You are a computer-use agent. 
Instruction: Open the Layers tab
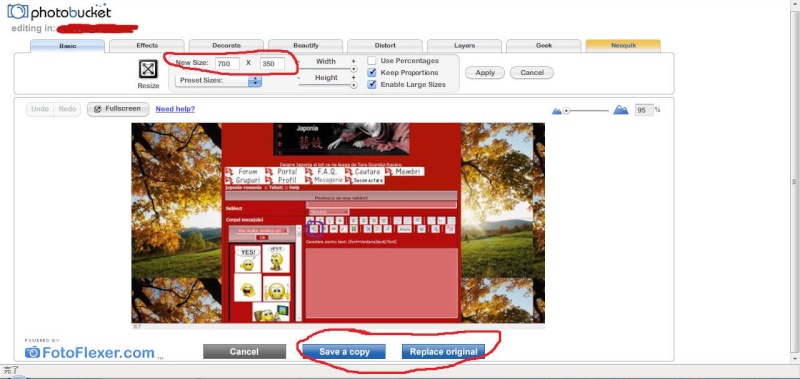pyautogui.click(x=464, y=46)
